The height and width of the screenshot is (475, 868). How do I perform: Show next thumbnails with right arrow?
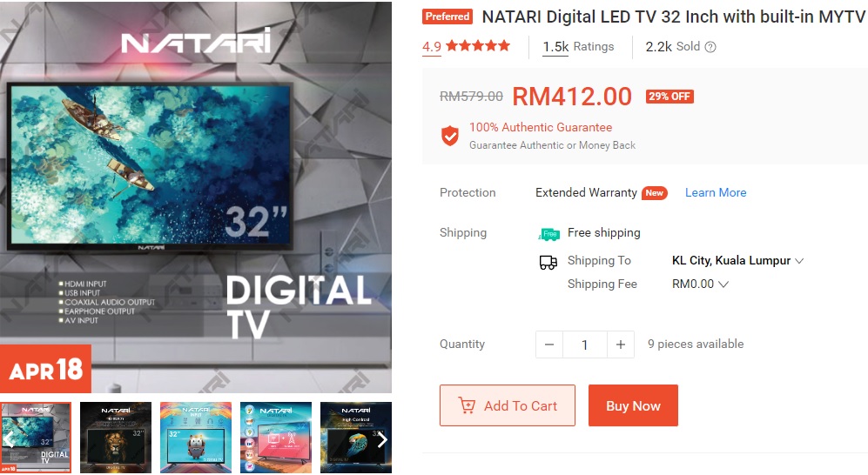(x=382, y=439)
